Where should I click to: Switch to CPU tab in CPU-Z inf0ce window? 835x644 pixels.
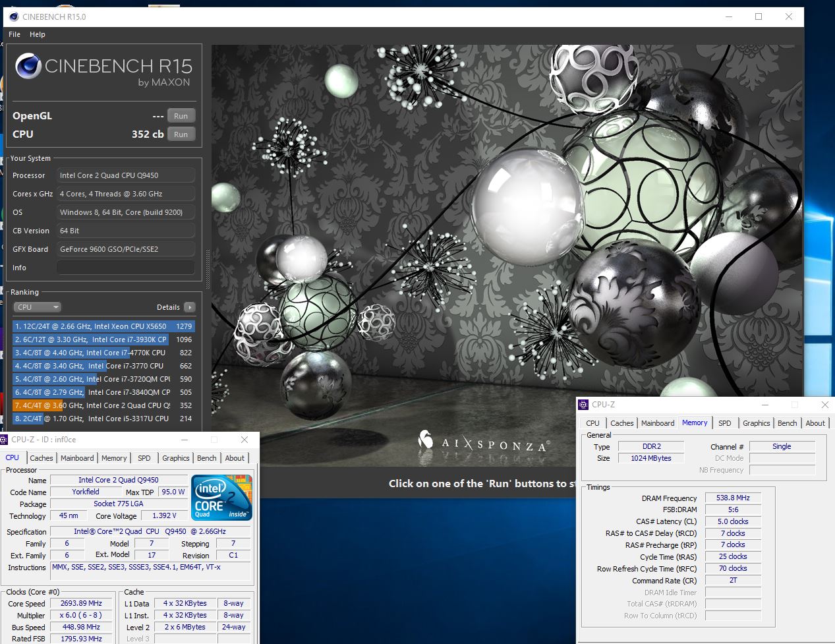[13, 457]
